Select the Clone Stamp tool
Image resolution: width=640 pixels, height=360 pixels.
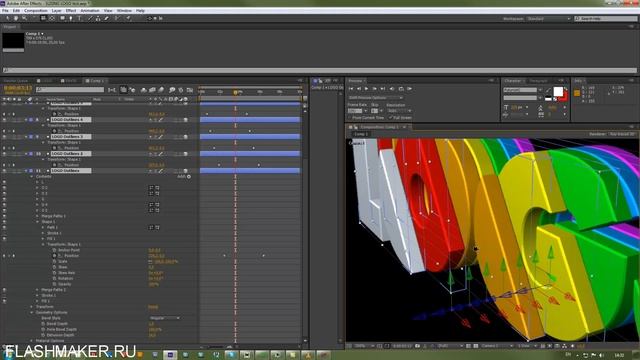coord(98,18)
